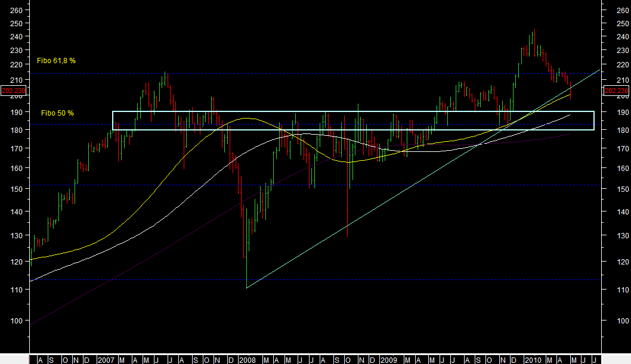Click the 180 value on the right price axis
Viewport: 631px width, 364px height.
click(x=623, y=130)
